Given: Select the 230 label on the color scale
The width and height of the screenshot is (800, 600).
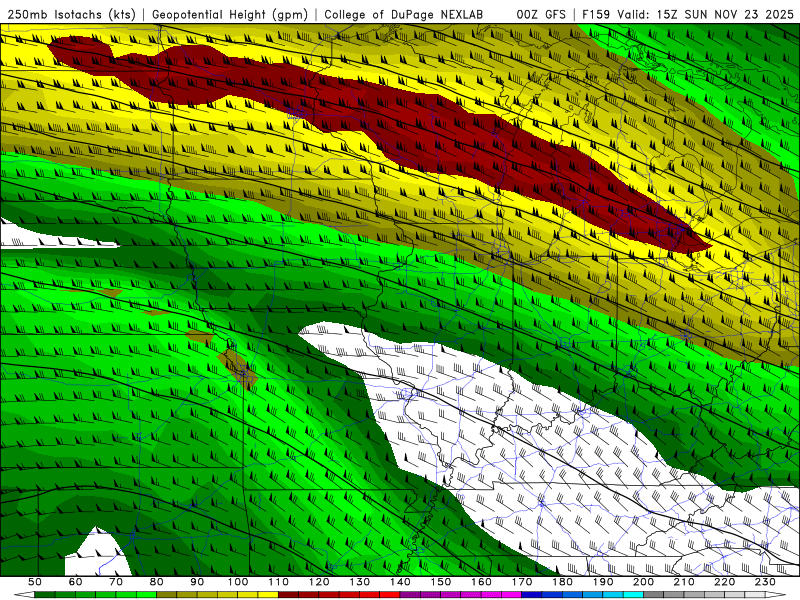Looking at the screenshot, I should tap(765, 582).
